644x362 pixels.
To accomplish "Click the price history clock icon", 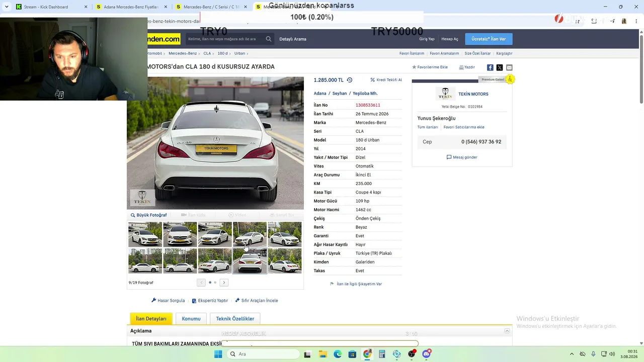I will pos(350,80).
